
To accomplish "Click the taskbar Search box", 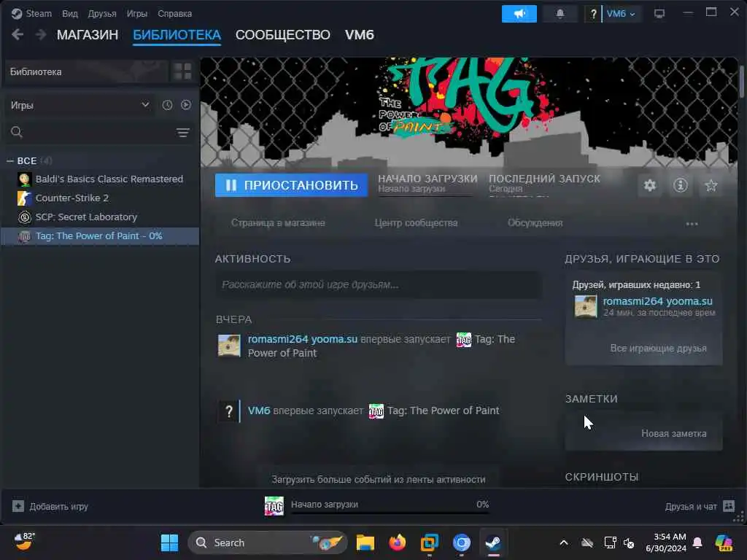I will point(268,542).
